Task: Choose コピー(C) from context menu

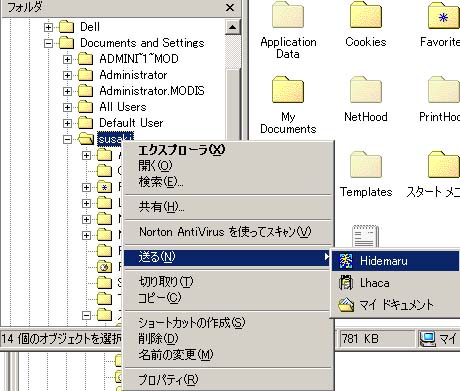Action: 228,298
